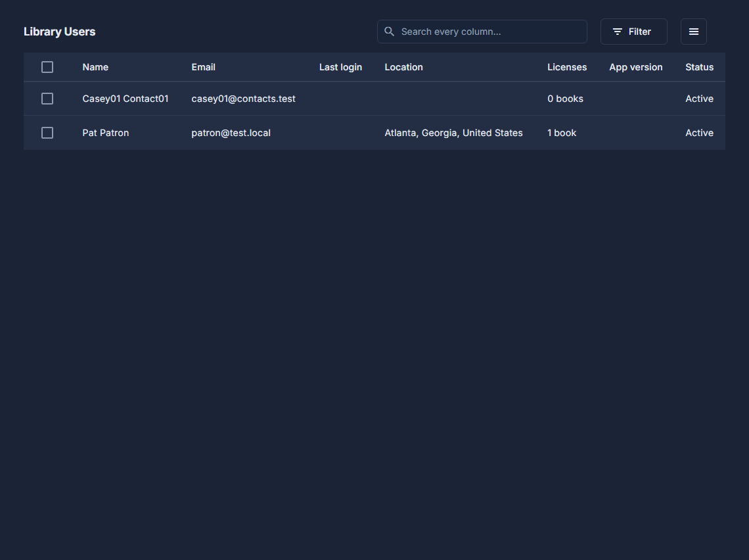Click the Location column header
This screenshot has height=560, width=749.
coord(403,68)
